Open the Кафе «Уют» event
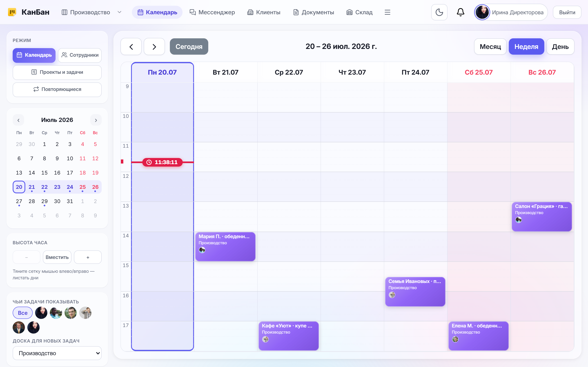Screen dimensions: 588x367 (x=288, y=336)
